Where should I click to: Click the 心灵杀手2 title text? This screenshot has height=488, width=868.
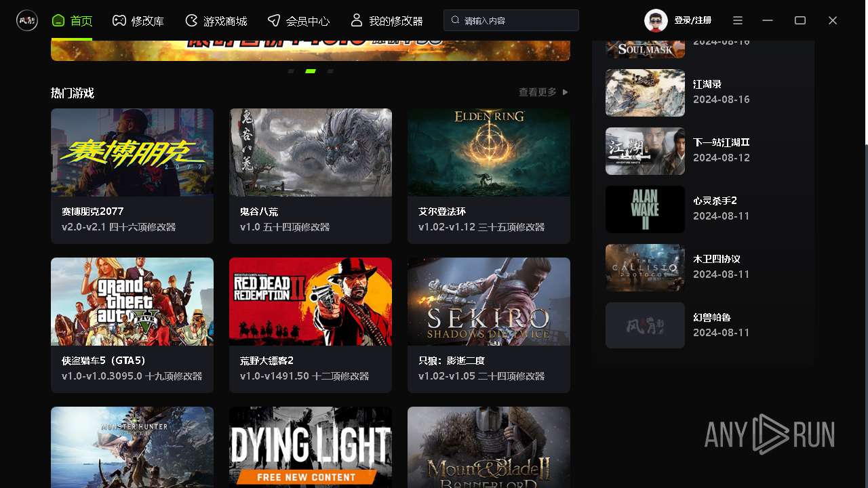pyautogui.click(x=715, y=201)
